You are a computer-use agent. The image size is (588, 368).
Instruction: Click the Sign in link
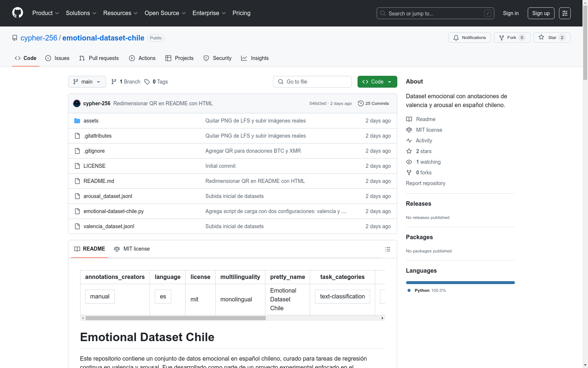click(x=511, y=13)
